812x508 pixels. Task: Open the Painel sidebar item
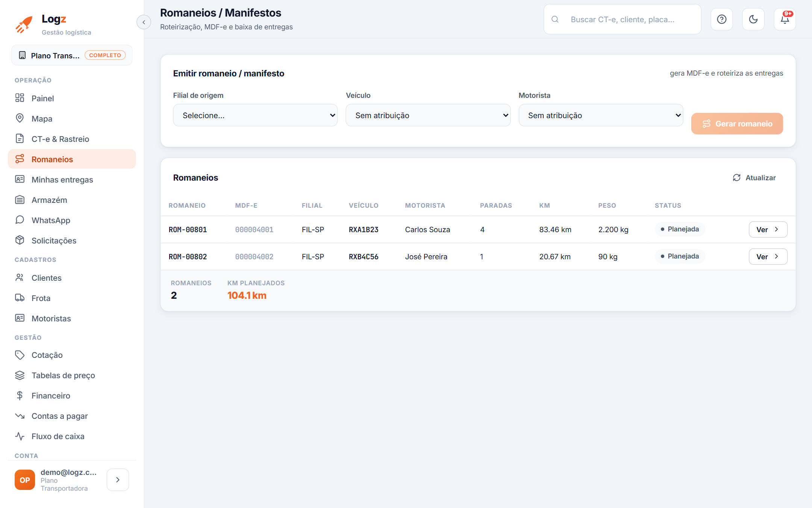pyautogui.click(x=72, y=98)
